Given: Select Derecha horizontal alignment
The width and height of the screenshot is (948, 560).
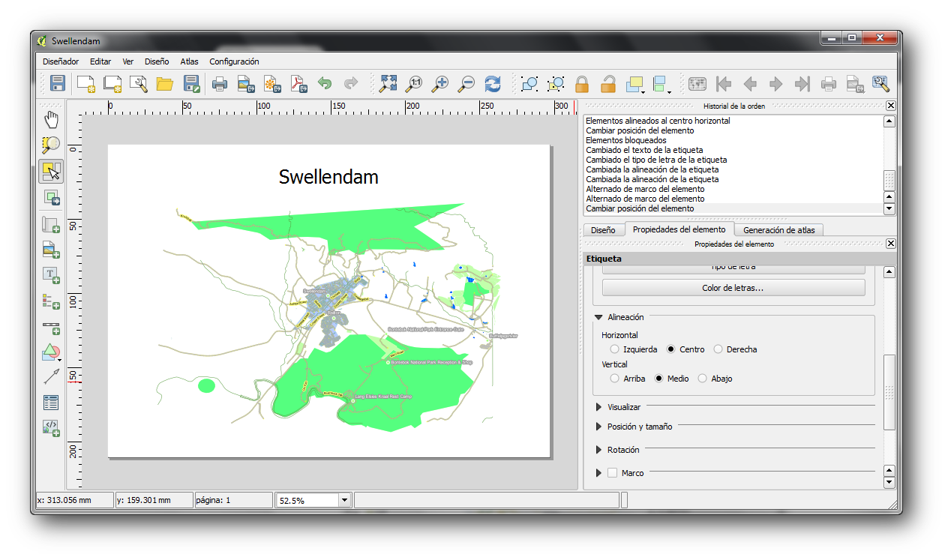Looking at the screenshot, I should 718,349.
